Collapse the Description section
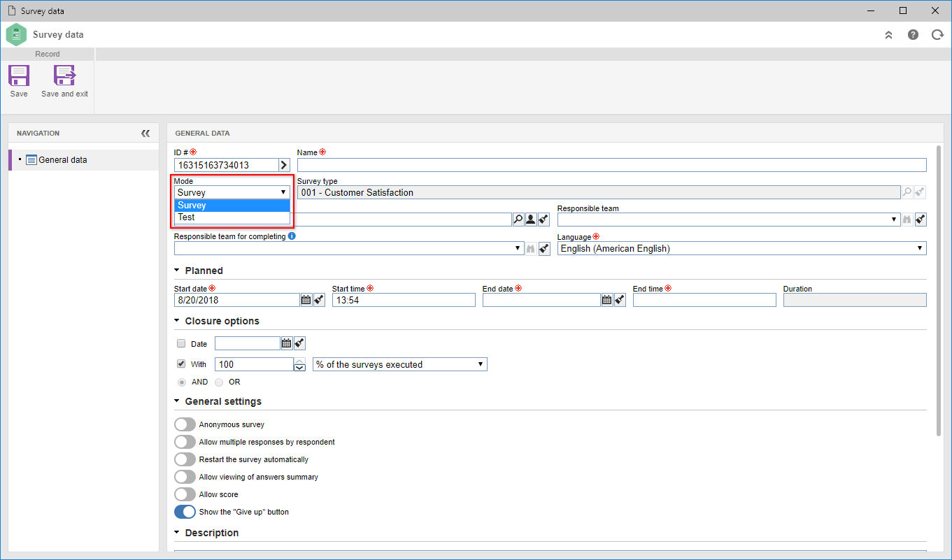Image resolution: width=952 pixels, height=560 pixels. coord(177,533)
